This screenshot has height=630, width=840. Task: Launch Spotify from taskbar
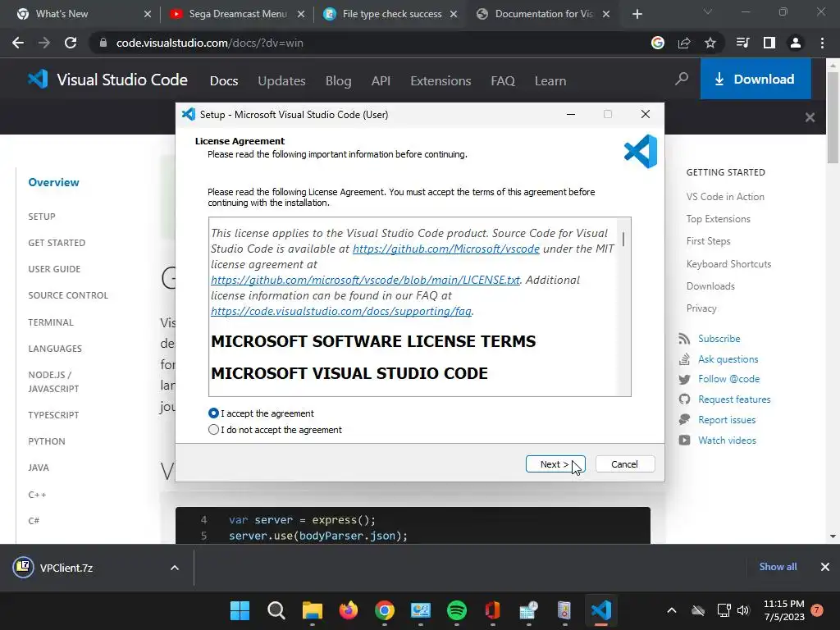point(456,610)
